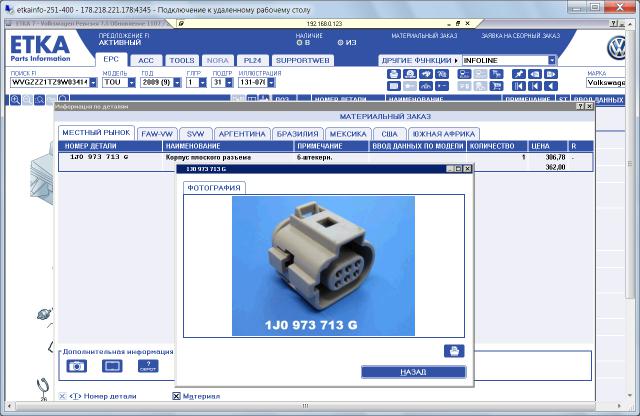Click price cell 306,78
Image resolution: width=640 pixels, height=416 pixels.
[x=555, y=157]
